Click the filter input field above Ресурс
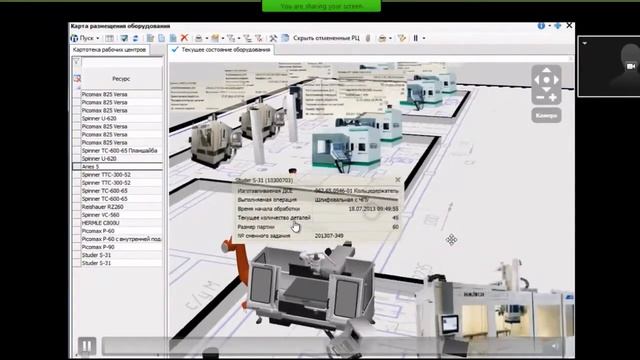This screenshot has width=640, height=360. coord(122,62)
